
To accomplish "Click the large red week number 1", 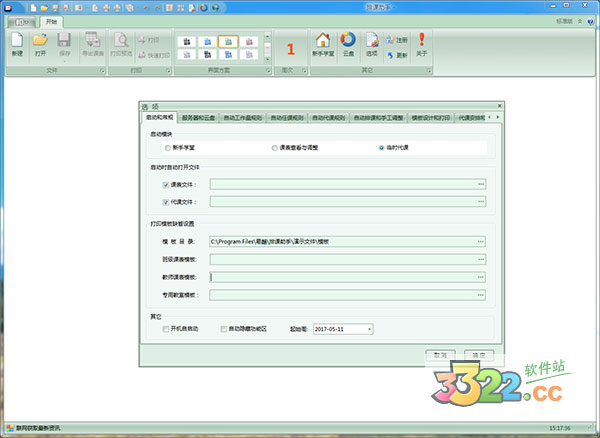I will pyautogui.click(x=291, y=49).
